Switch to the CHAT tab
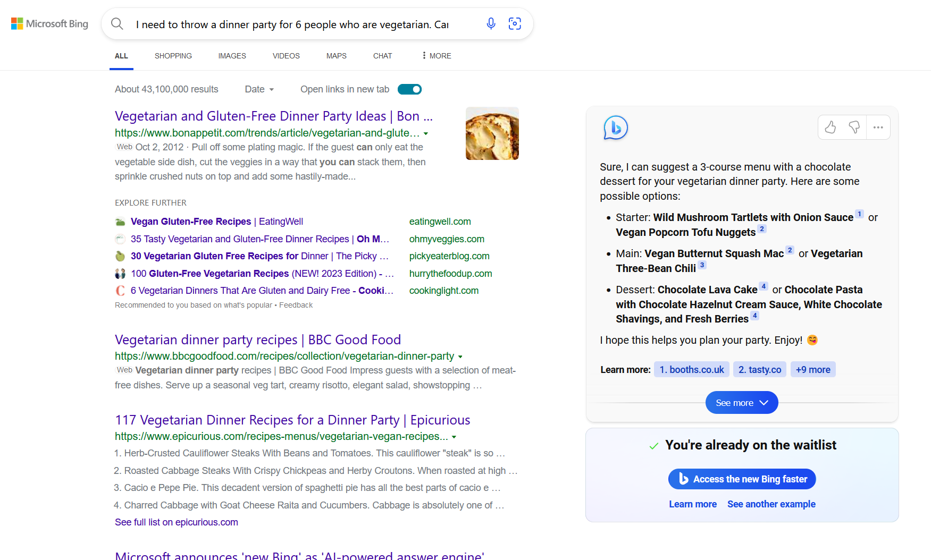931x560 pixels. click(383, 56)
